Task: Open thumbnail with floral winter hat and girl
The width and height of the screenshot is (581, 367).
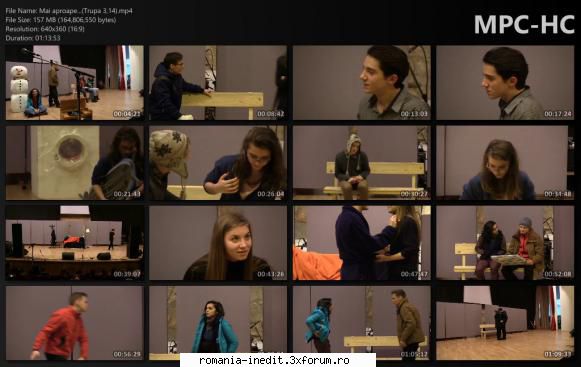Action: coord(218,163)
